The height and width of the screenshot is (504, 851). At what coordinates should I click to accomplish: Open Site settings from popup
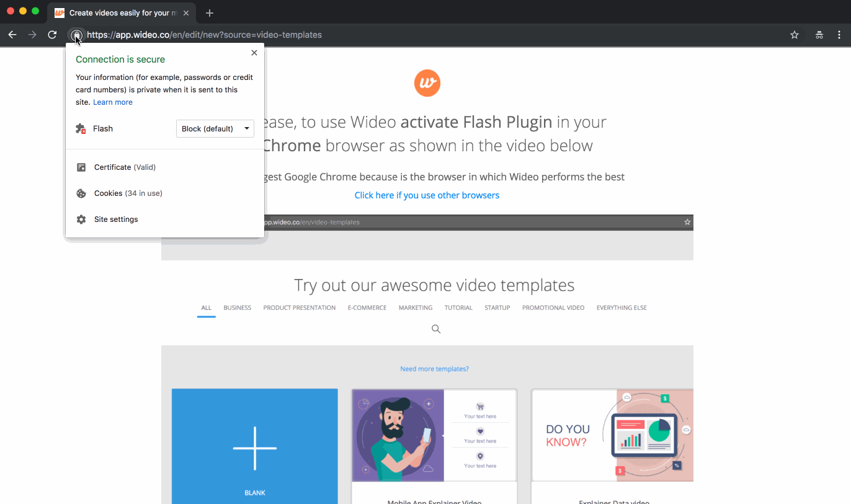pyautogui.click(x=116, y=219)
